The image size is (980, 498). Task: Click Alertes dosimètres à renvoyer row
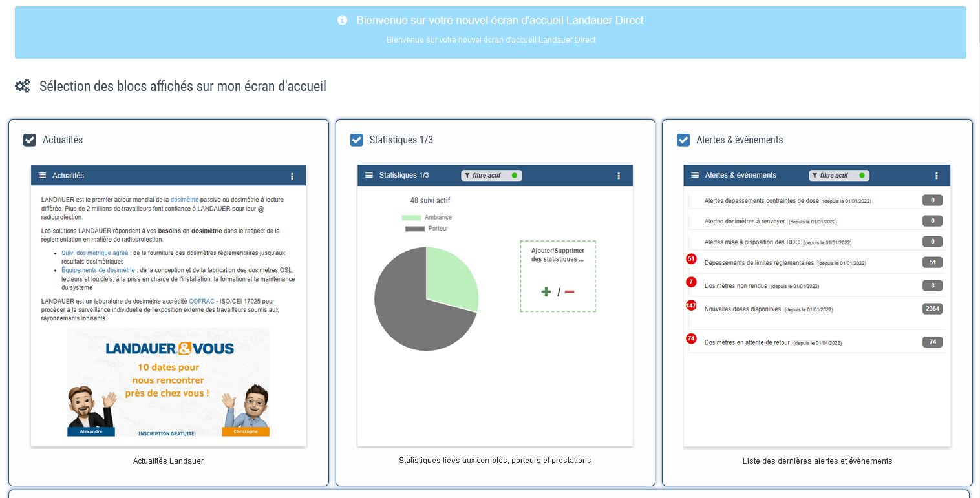click(816, 222)
